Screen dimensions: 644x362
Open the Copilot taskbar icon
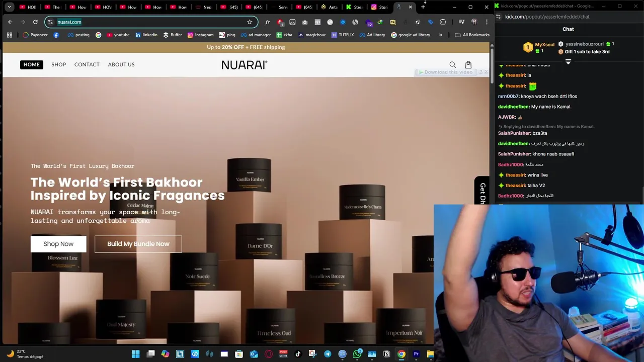coord(165,354)
